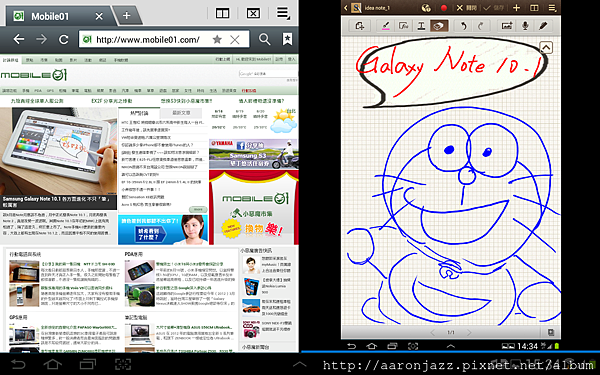Tap the tablet Home navigation key
Viewport: 600px width, 375px height.
(x=53, y=364)
